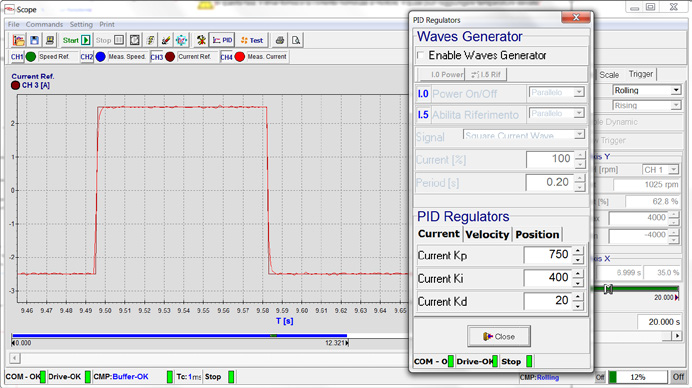Viewport: 692px width, 388px height.
Task: Start scope acquisition with Start button
Action: tap(76, 40)
